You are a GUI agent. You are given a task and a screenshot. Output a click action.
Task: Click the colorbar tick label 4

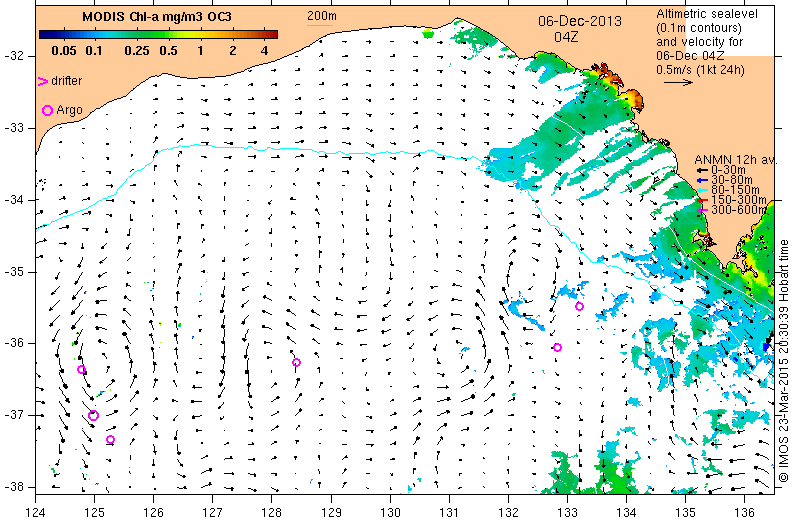264,51
